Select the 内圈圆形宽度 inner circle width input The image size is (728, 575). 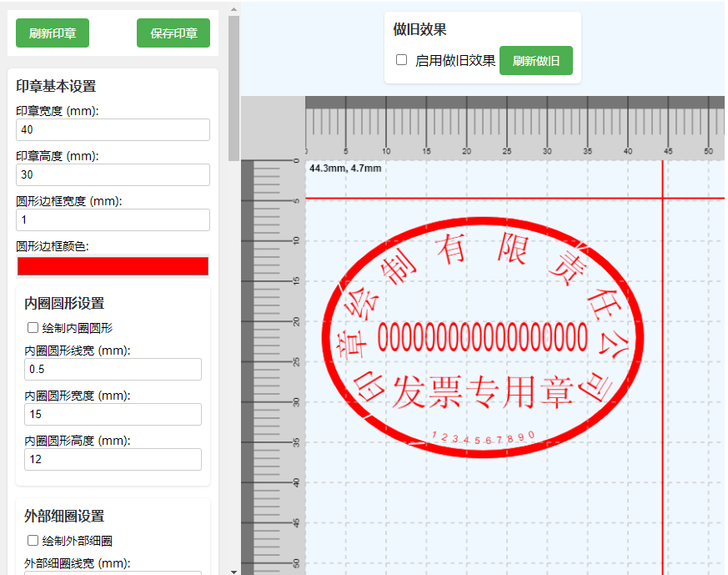(113, 414)
